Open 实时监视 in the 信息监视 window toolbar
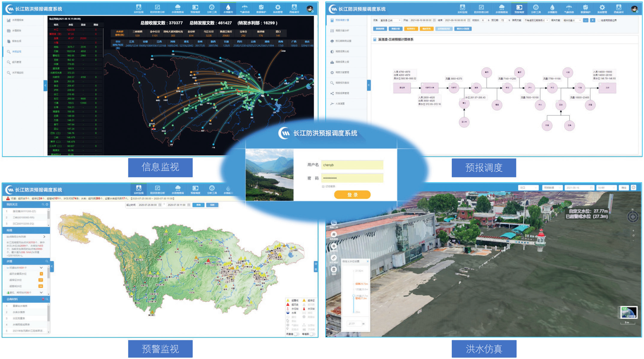644x359 pixels. coord(139,9)
